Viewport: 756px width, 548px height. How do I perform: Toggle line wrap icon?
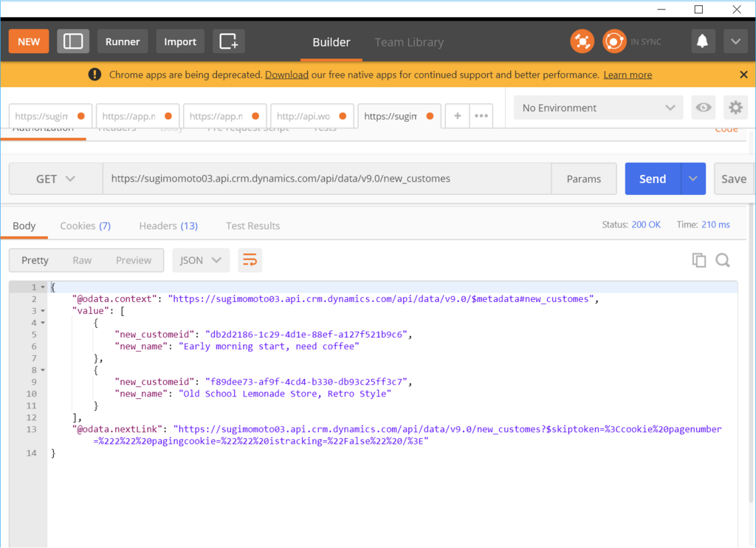coord(250,261)
